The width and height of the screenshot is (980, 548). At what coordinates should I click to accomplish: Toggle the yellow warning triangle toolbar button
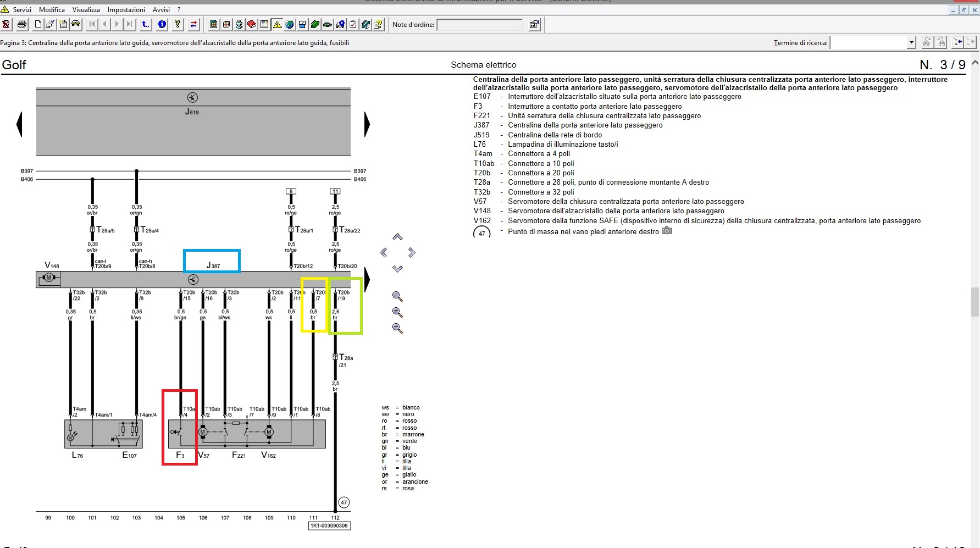(277, 24)
